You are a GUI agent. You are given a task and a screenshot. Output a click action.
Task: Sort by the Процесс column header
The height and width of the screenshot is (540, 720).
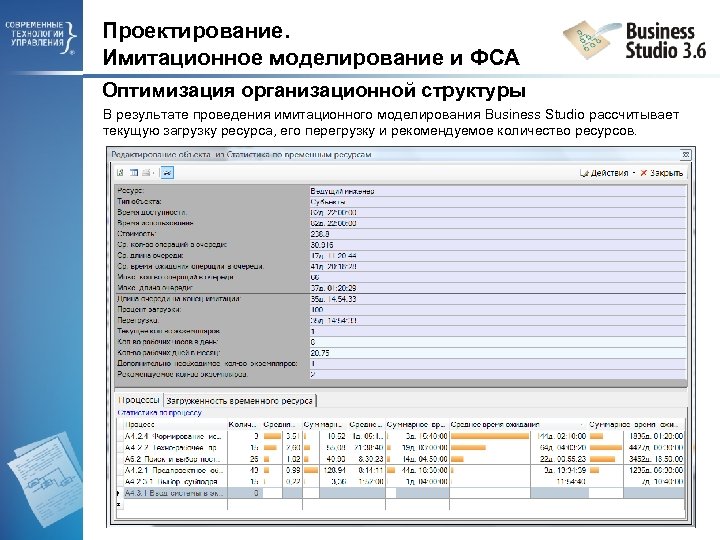tap(173, 425)
